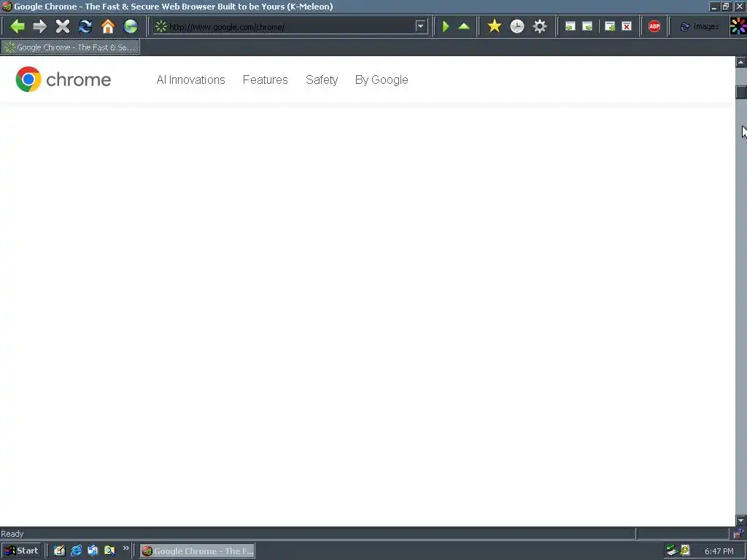
Task: Click the magnifier search quick launch icon
Action: click(x=109, y=551)
